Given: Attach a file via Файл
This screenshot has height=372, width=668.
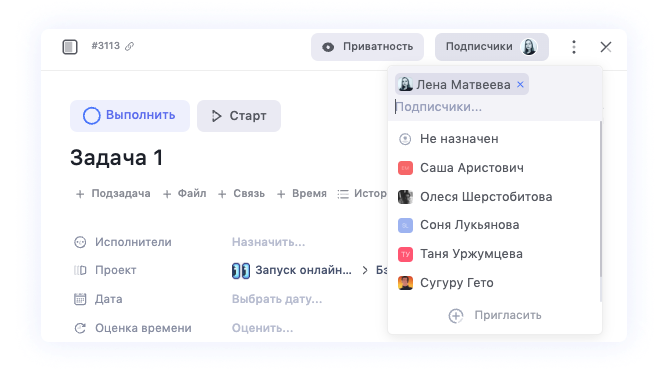Looking at the screenshot, I should [184, 194].
